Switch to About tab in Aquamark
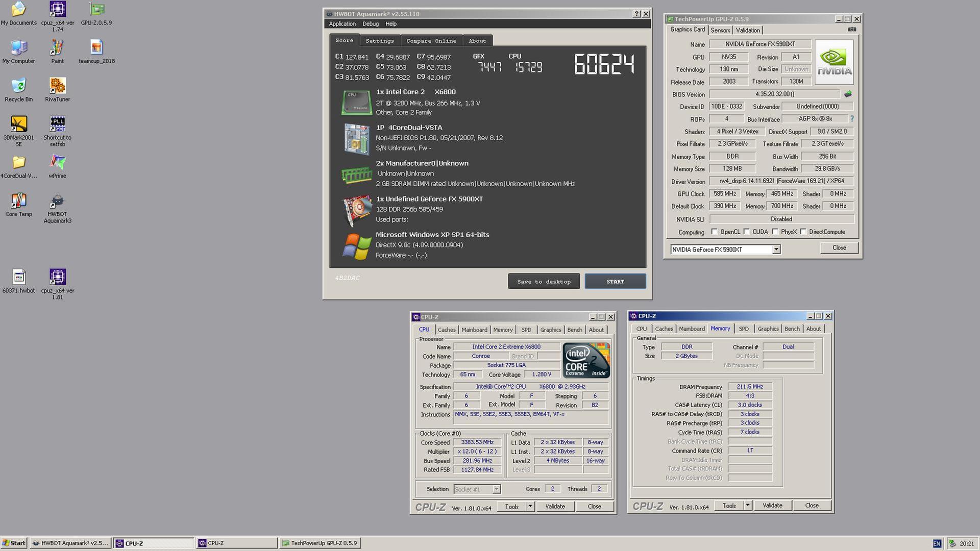 pos(477,41)
